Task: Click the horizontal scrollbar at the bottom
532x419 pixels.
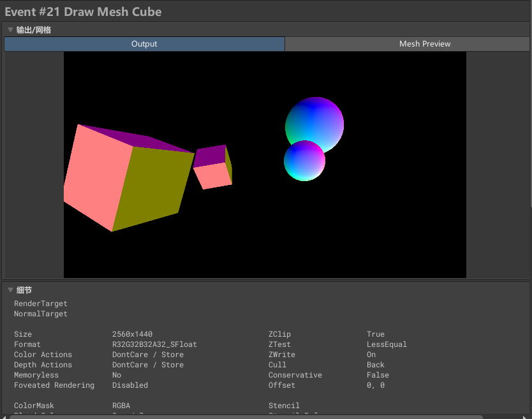Action: [255, 416]
